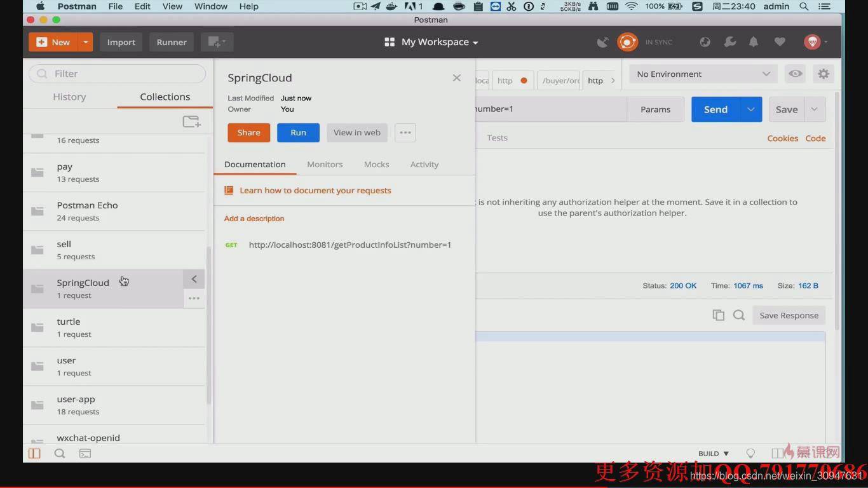Viewport: 868px width, 488px height.
Task: Open the New button dropdown arrow
Action: [x=85, y=42]
